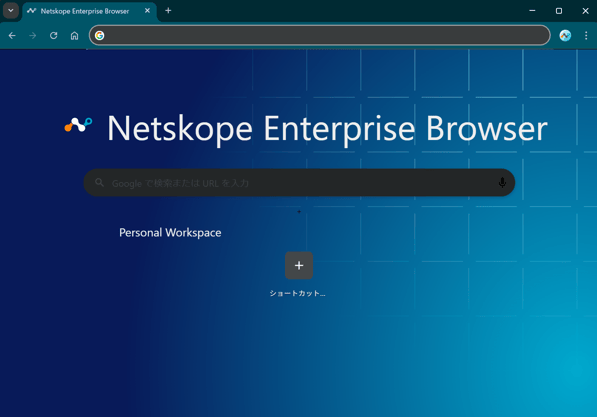This screenshot has width=597, height=417.
Task: Close the browser window
Action: (x=586, y=11)
